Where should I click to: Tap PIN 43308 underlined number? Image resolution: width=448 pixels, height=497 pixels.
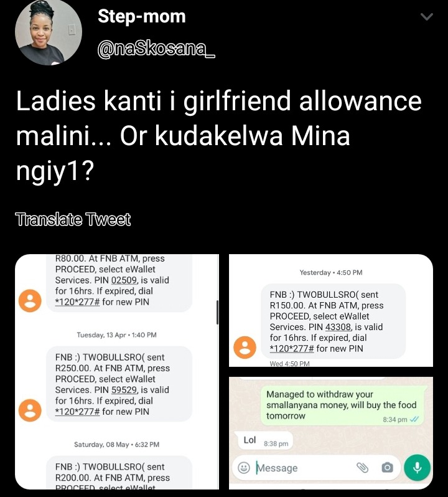click(338, 327)
